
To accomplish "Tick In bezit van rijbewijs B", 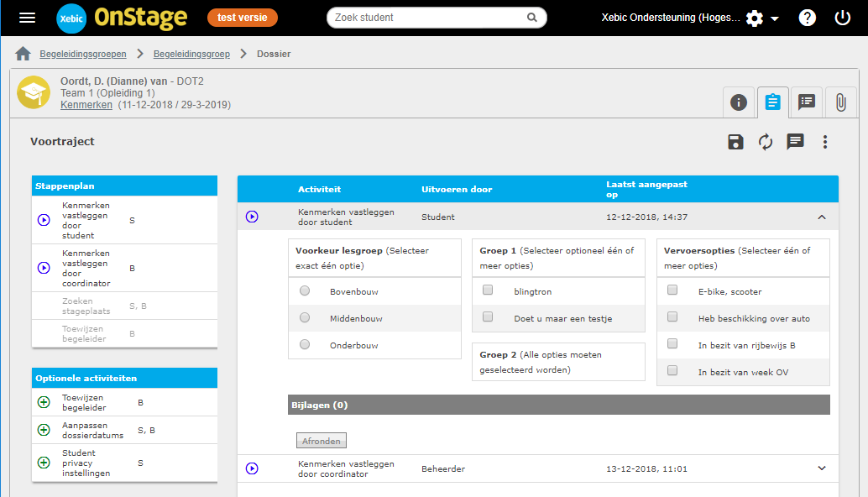I will tap(672, 343).
